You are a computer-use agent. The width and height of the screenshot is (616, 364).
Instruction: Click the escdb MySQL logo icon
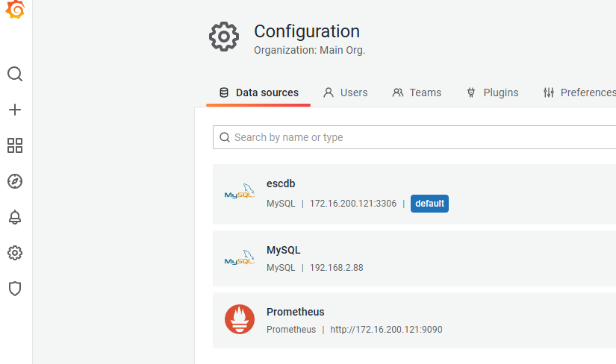click(240, 194)
